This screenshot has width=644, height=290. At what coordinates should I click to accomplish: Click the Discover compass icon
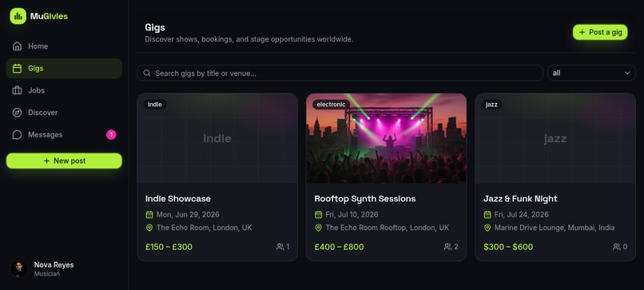point(17,113)
